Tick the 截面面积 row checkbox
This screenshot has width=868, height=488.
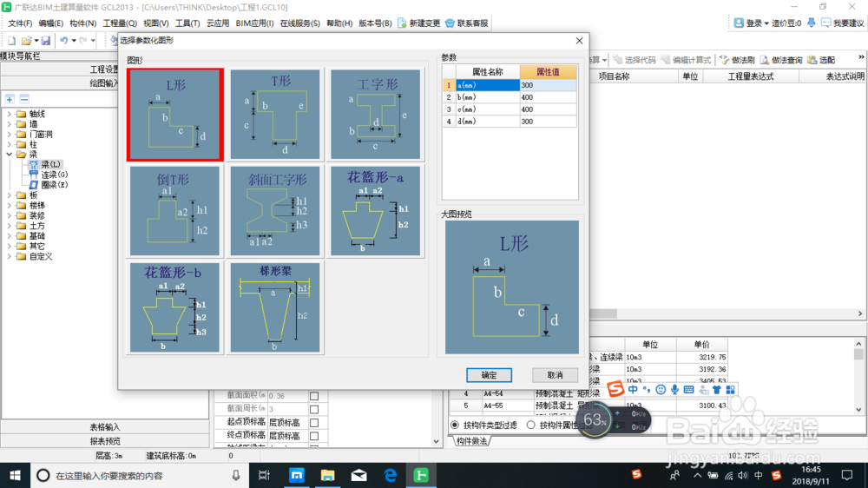[314, 396]
